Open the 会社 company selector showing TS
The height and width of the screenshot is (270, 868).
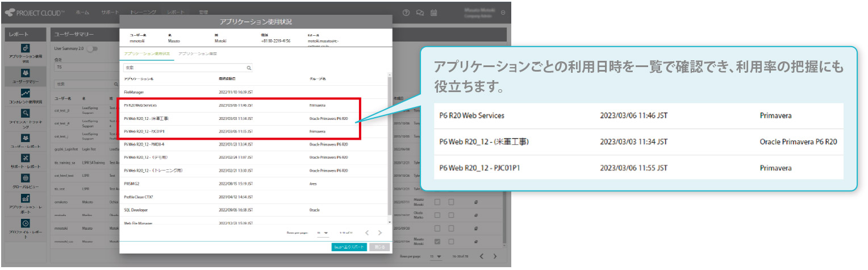[x=86, y=67]
